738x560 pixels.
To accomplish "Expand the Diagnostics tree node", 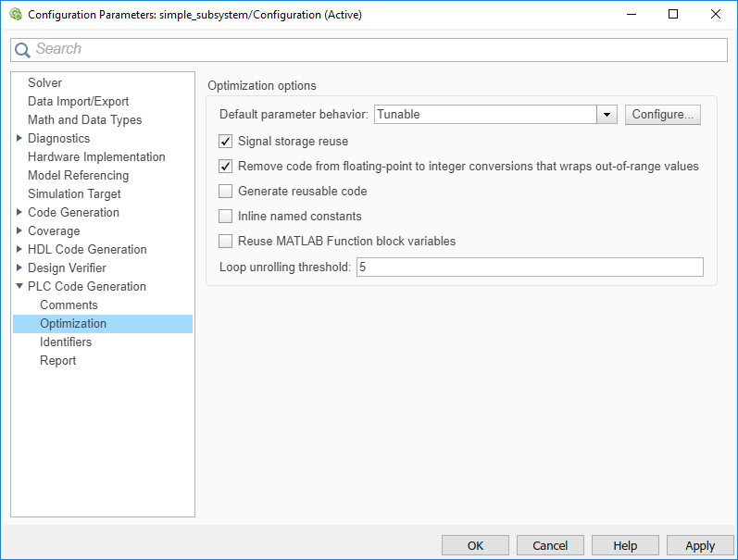I will 19,138.
